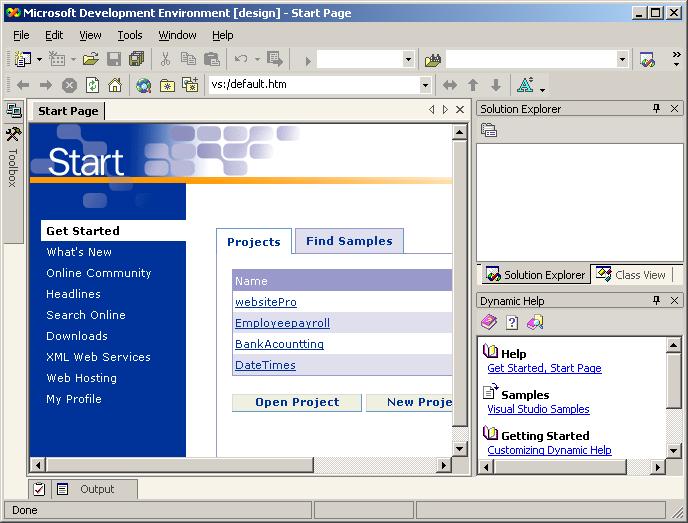The image size is (688, 523).
Task: Open the Server Explorer sidebar icon
Action: pos(14,110)
